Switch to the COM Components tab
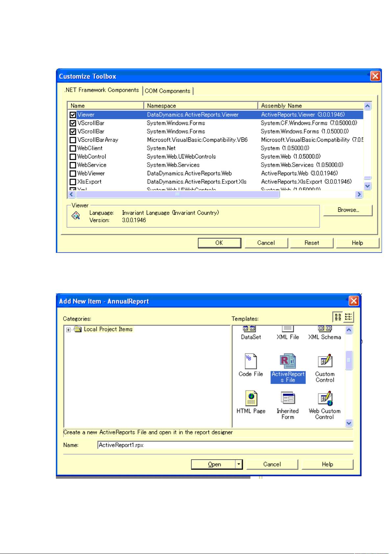The width and height of the screenshot is (392, 554). click(x=167, y=91)
